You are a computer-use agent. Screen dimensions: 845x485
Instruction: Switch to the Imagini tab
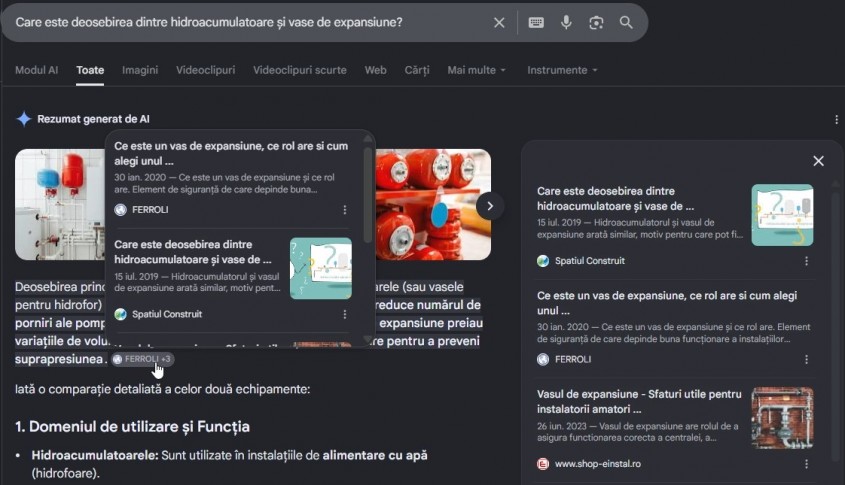click(x=140, y=70)
